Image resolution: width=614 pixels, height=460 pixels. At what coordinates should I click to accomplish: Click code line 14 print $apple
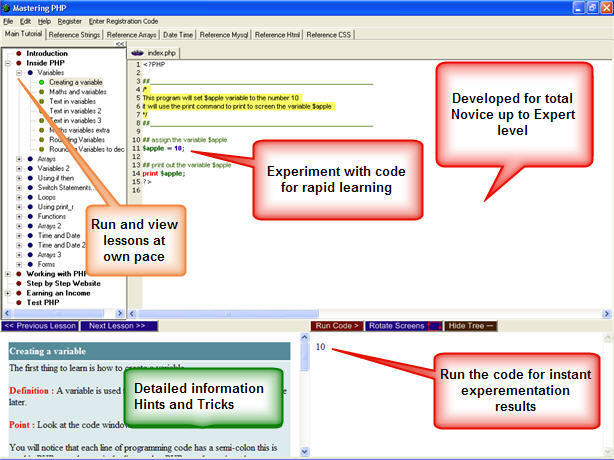tap(164, 173)
